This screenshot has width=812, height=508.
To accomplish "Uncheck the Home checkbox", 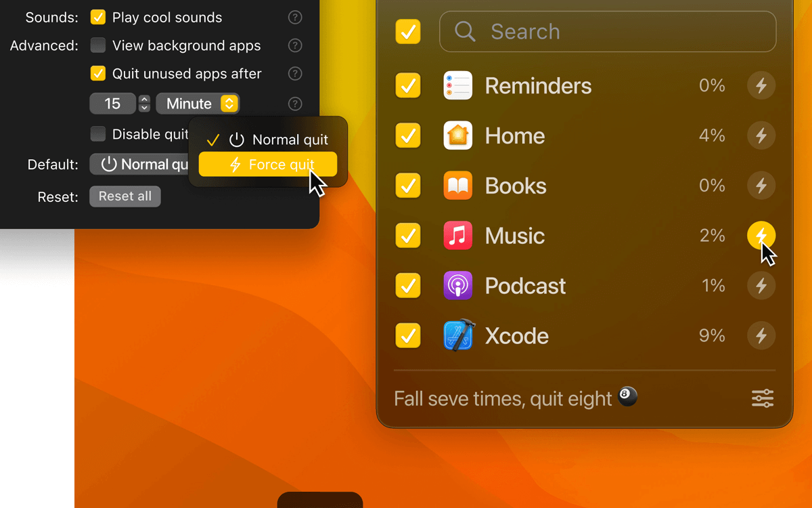I will (408, 135).
